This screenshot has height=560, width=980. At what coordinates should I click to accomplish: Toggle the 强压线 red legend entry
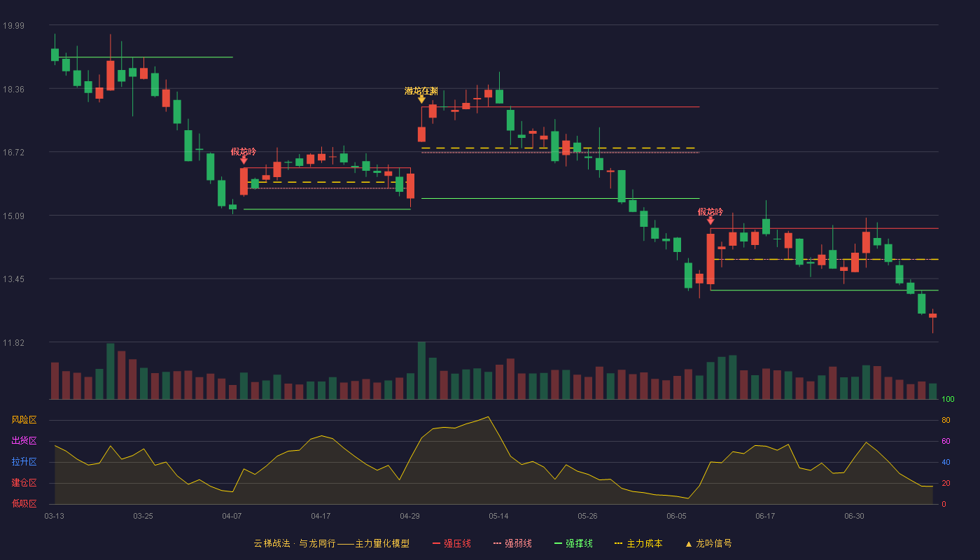point(451,543)
